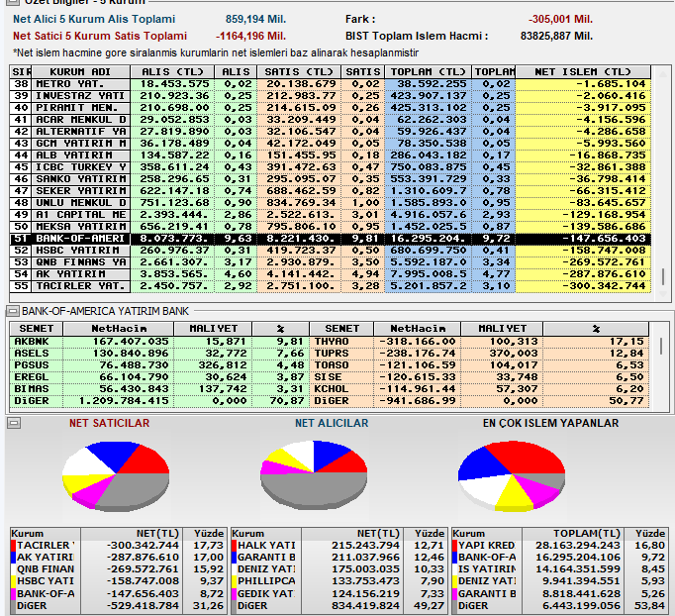
Task: Select the TACIRLER YAT. row in main table
Action: point(331,286)
